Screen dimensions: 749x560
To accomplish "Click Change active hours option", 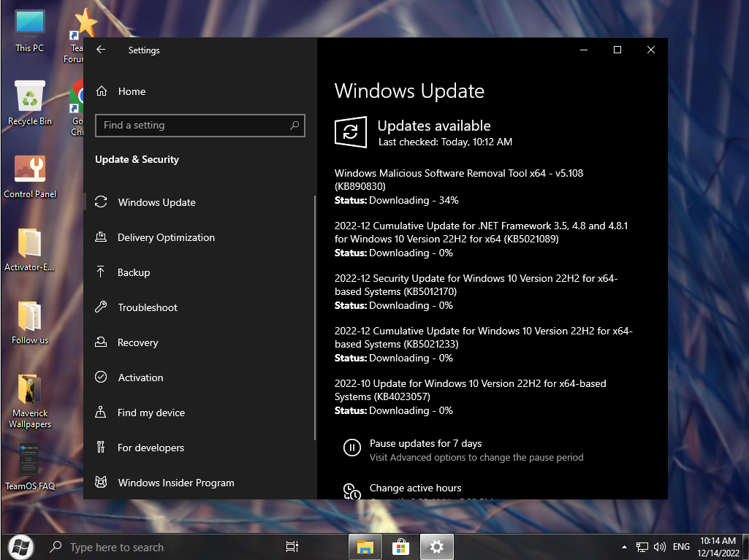I will click(x=415, y=488).
